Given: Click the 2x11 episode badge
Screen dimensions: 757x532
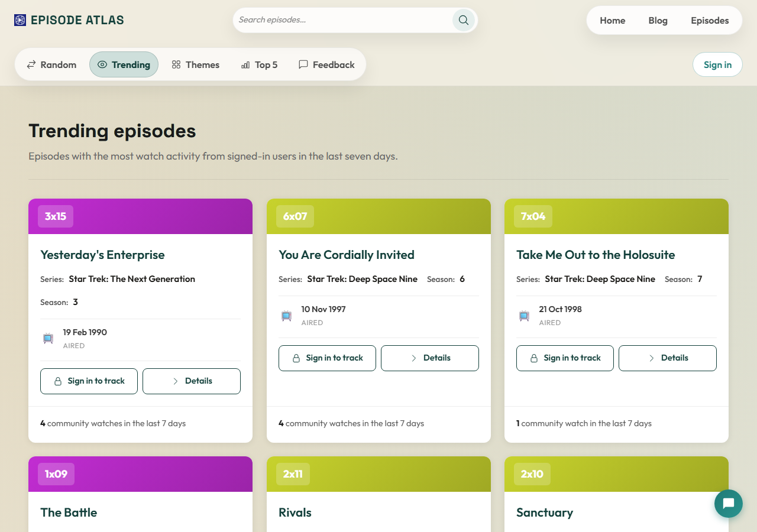Looking at the screenshot, I should point(293,474).
